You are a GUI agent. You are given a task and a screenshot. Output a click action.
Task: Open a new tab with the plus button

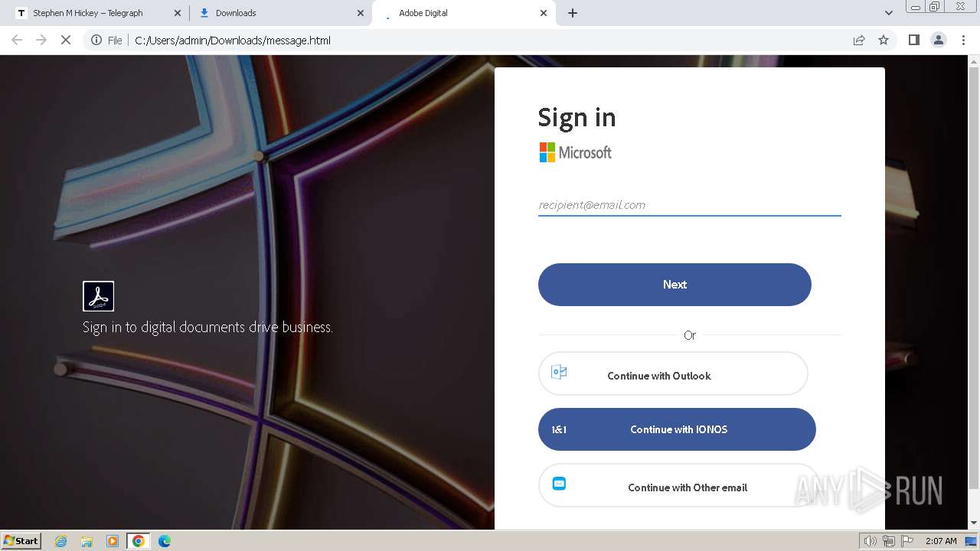(x=573, y=13)
